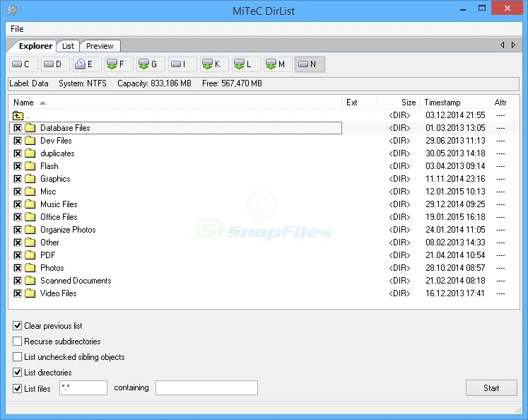The height and width of the screenshot is (420, 528).
Task: Click the Music Files folder icon
Action: coord(30,204)
